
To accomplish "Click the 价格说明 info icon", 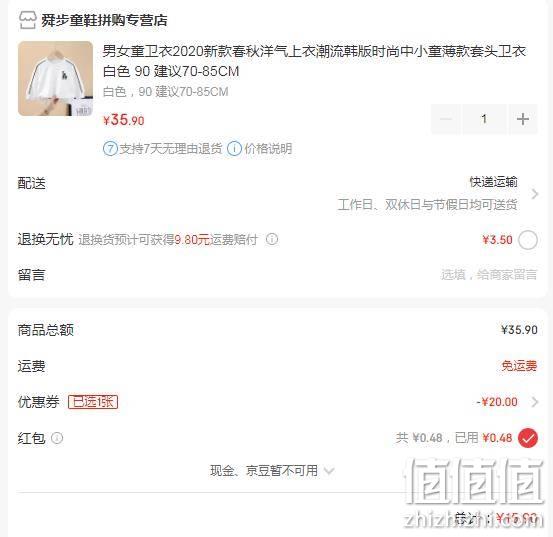I will [234, 148].
